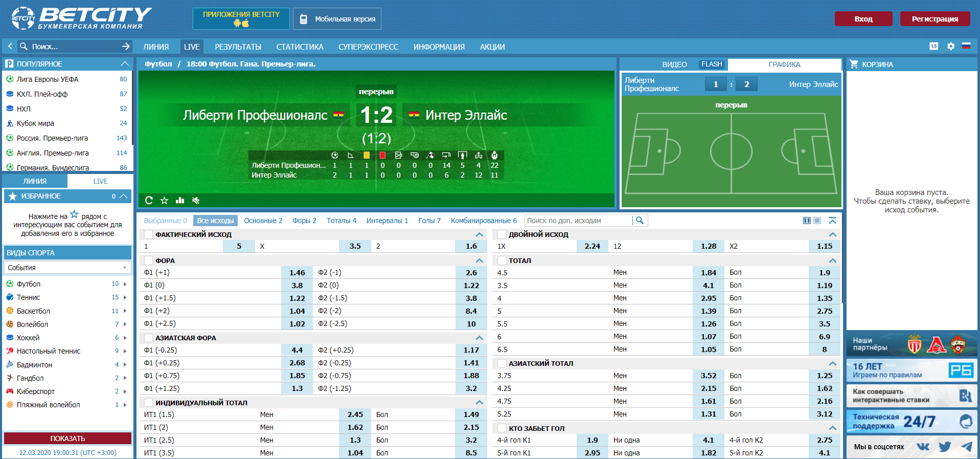Open Лига Европы УЕФА link
Screen dimensions: 980x459
pyautogui.click(x=48, y=79)
